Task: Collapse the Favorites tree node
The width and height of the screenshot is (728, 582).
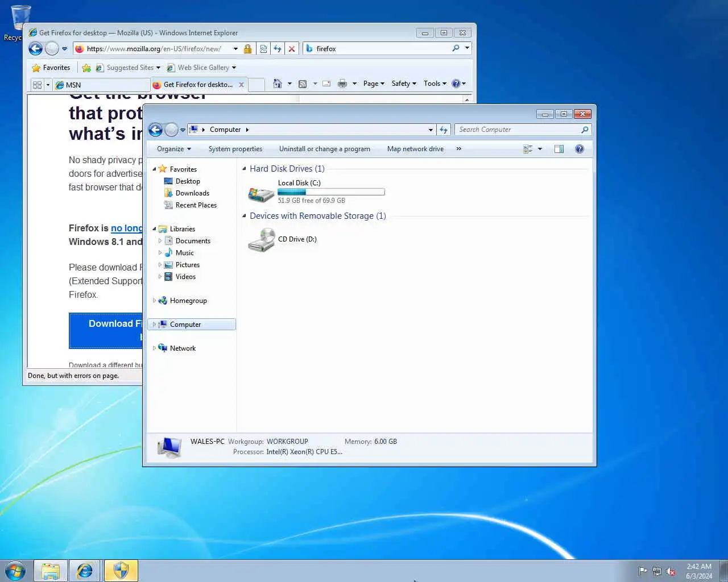Action: (154, 169)
